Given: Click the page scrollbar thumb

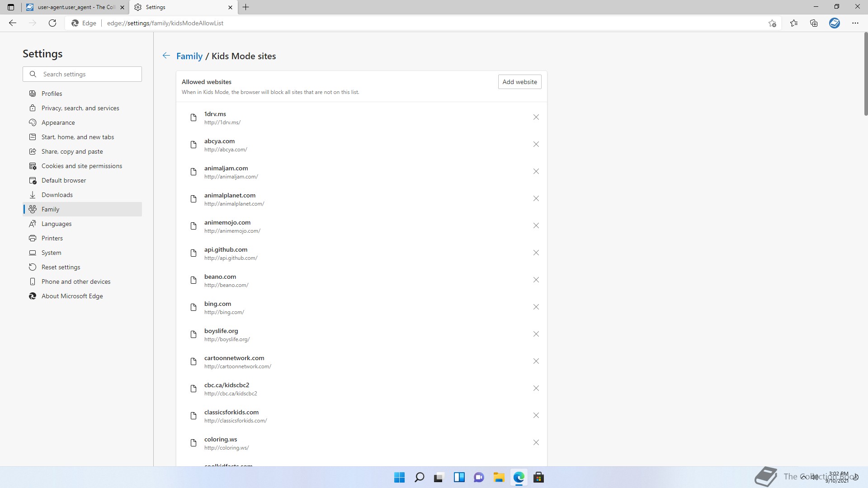Looking at the screenshot, I should 866,75.
